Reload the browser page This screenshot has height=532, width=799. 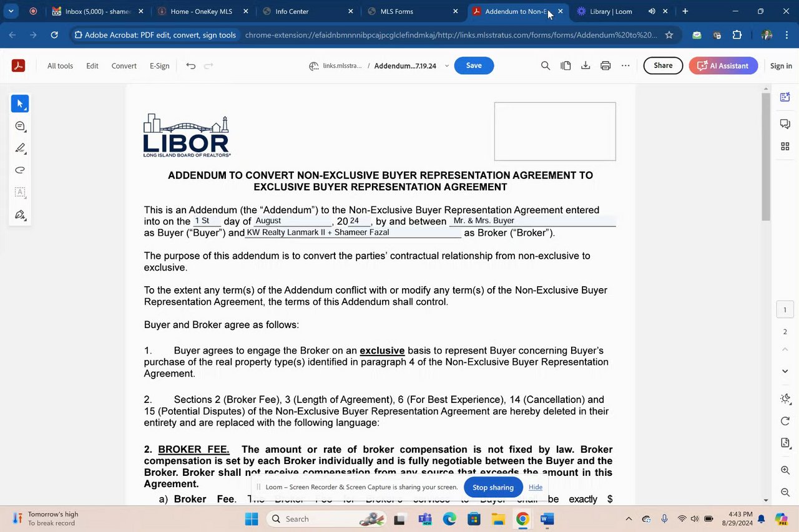(54, 35)
